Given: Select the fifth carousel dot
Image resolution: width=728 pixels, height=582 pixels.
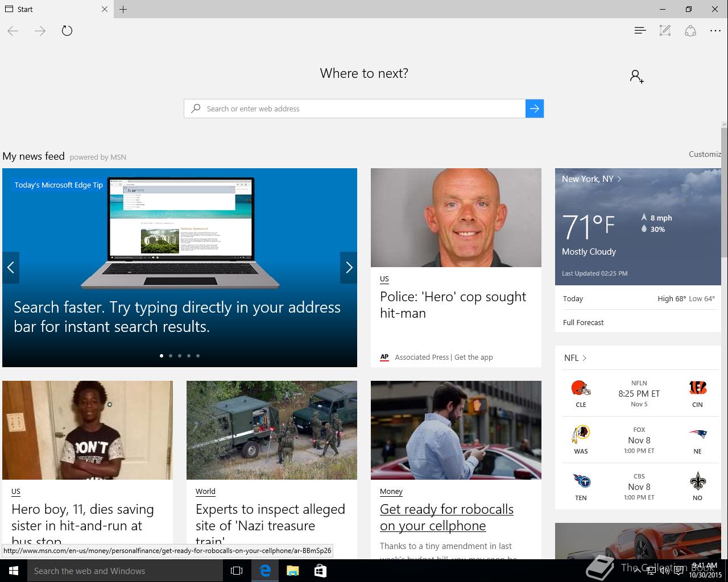Looking at the screenshot, I should 198,356.
